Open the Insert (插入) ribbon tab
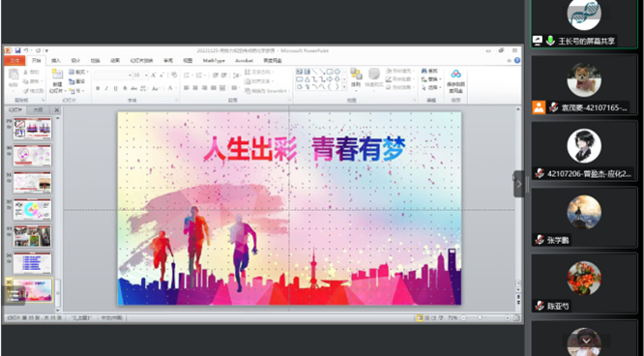This screenshot has height=356, width=644. click(x=56, y=61)
